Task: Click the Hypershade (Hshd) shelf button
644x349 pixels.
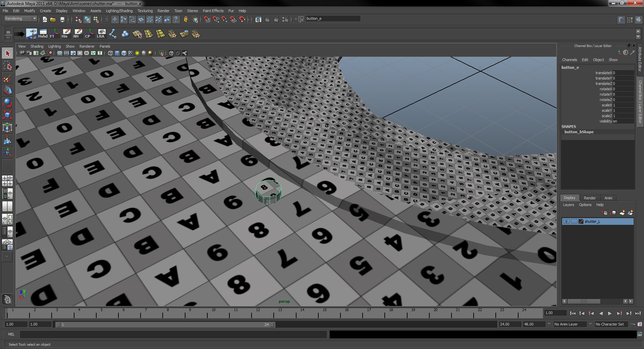Action: [x=43, y=34]
